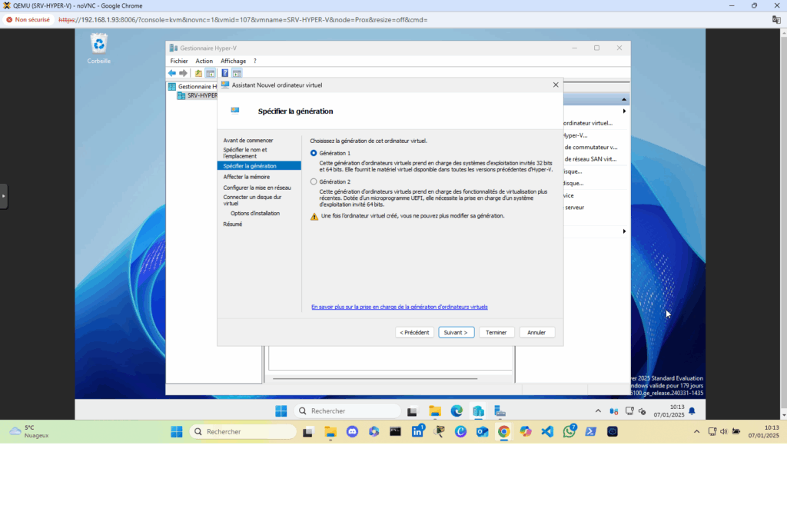Select the Corbeille icon on the VM desktop

tap(99, 48)
